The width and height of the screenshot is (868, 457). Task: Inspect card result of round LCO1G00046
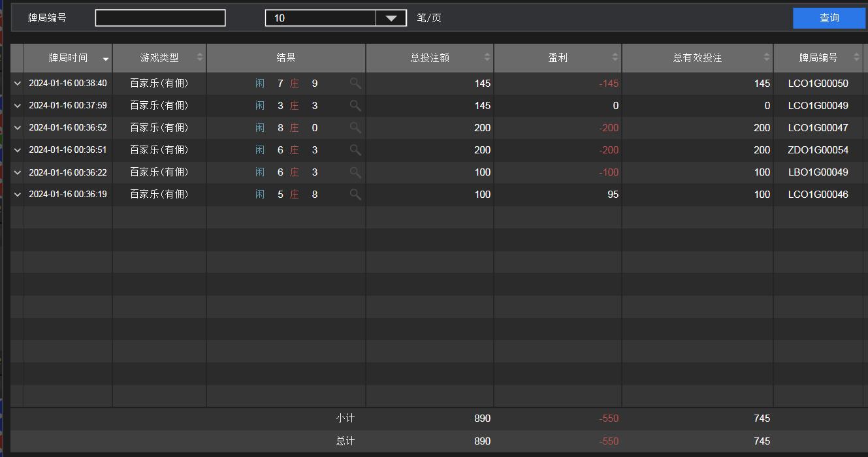tap(355, 195)
